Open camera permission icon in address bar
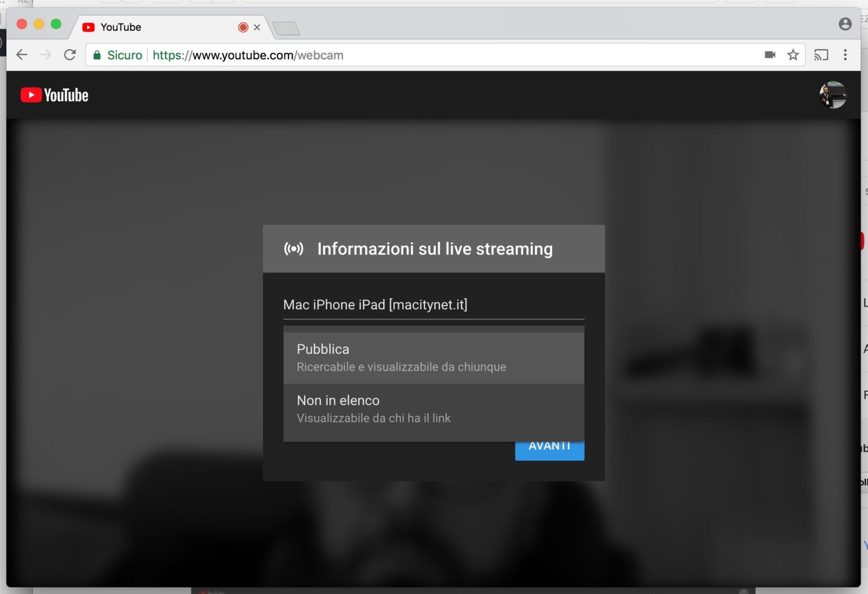This screenshot has height=594, width=868. point(770,55)
